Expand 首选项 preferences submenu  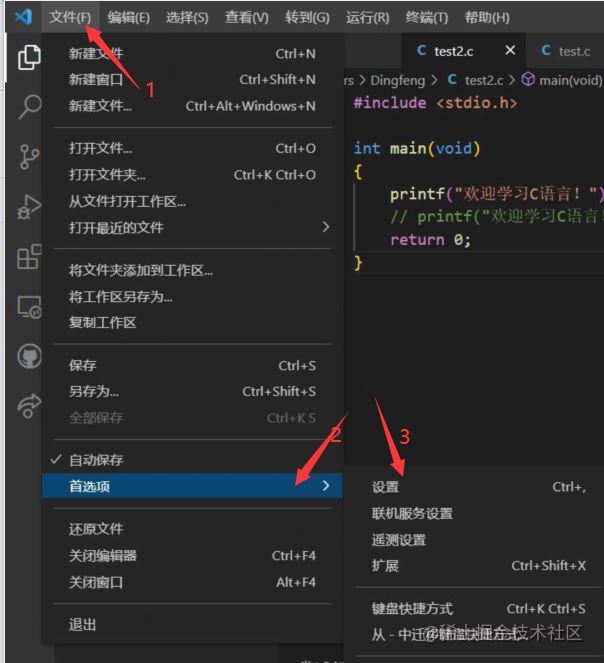point(192,486)
